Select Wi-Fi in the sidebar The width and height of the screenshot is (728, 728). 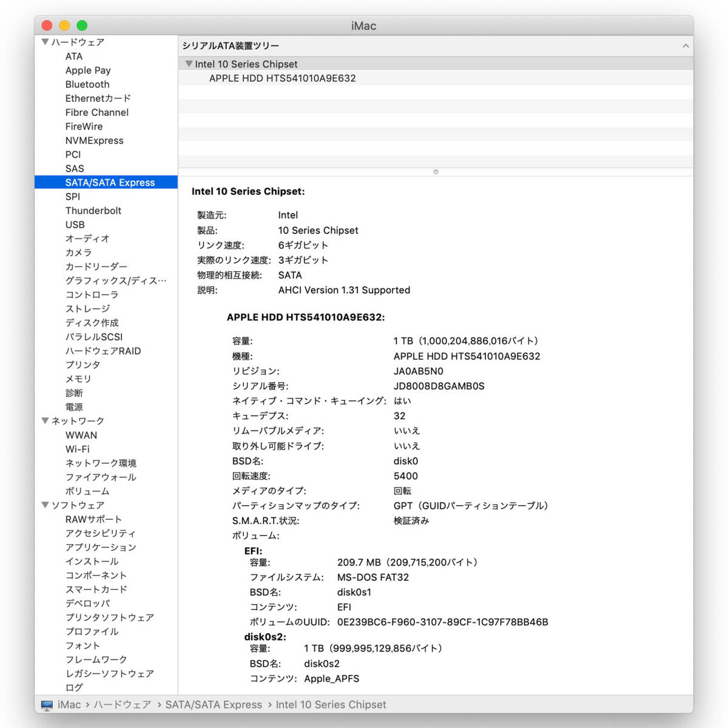click(x=78, y=449)
